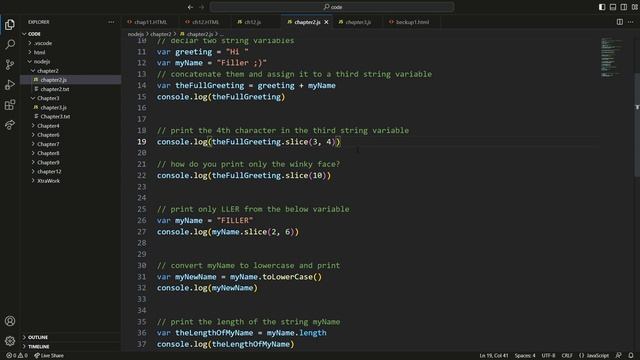Open the Manage gear icon

point(10,340)
